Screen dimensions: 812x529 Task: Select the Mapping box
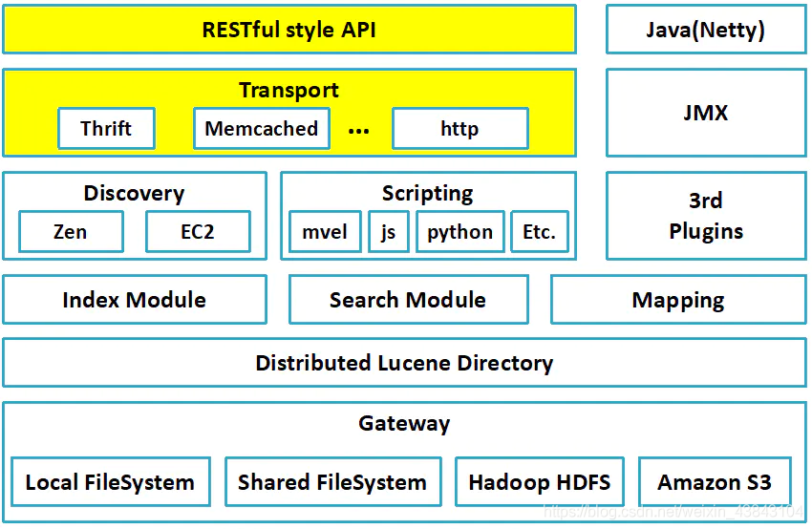[678, 300]
